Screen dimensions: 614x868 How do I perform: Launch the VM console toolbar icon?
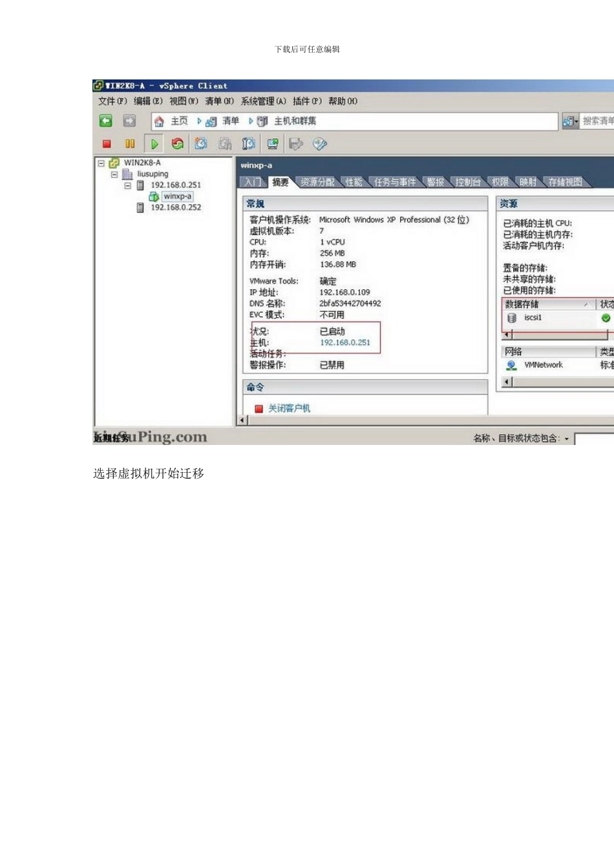tap(273, 143)
